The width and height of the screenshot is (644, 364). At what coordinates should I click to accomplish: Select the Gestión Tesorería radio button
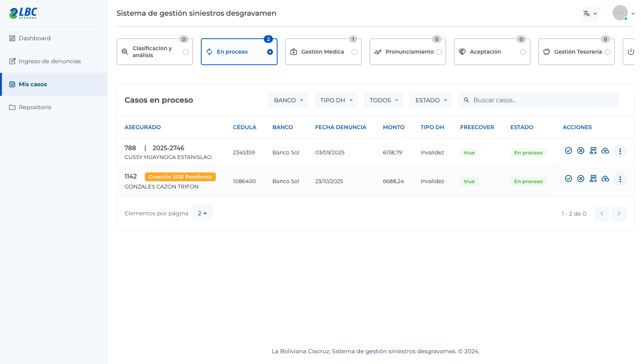[607, 52]
